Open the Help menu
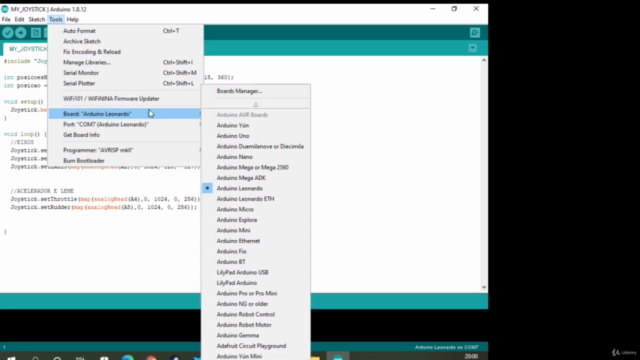Viewport: 640px width, 360px height. (73, 19)
